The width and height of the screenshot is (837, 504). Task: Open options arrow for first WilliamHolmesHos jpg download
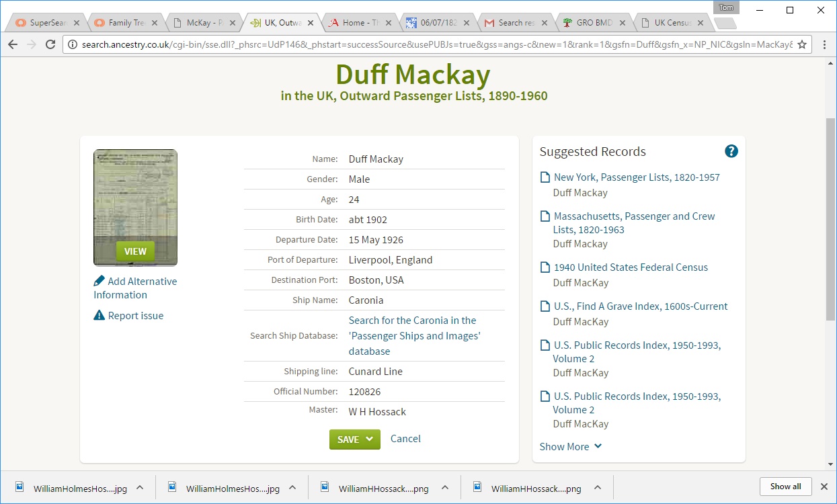coord(140,488)
